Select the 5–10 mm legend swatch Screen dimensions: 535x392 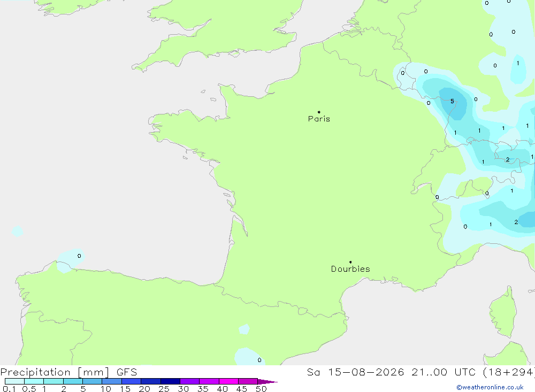pos(93,381)
